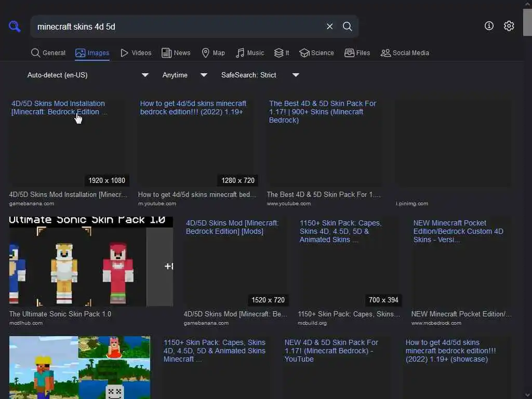Open 1150+ Skin Pack: Capes, Skins 4D link in second row
This screenshot has height=399, width=532.
(x=340, y=231)
